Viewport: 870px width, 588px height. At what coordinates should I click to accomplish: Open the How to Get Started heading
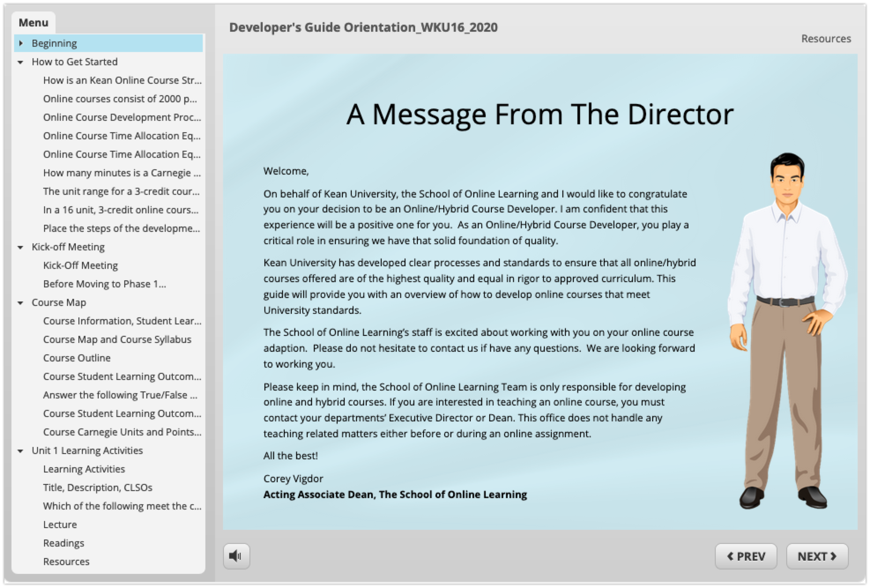tap(74, 62)
